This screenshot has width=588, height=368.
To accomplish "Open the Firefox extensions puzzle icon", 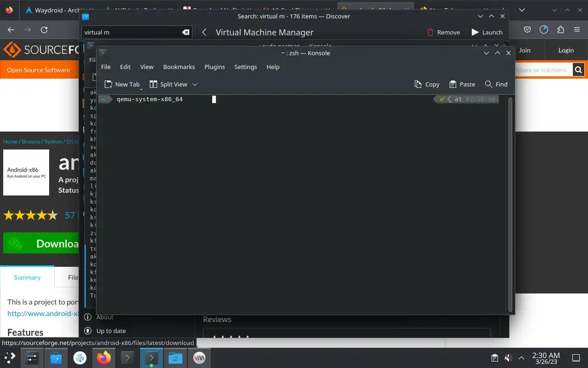I will 560,29.
